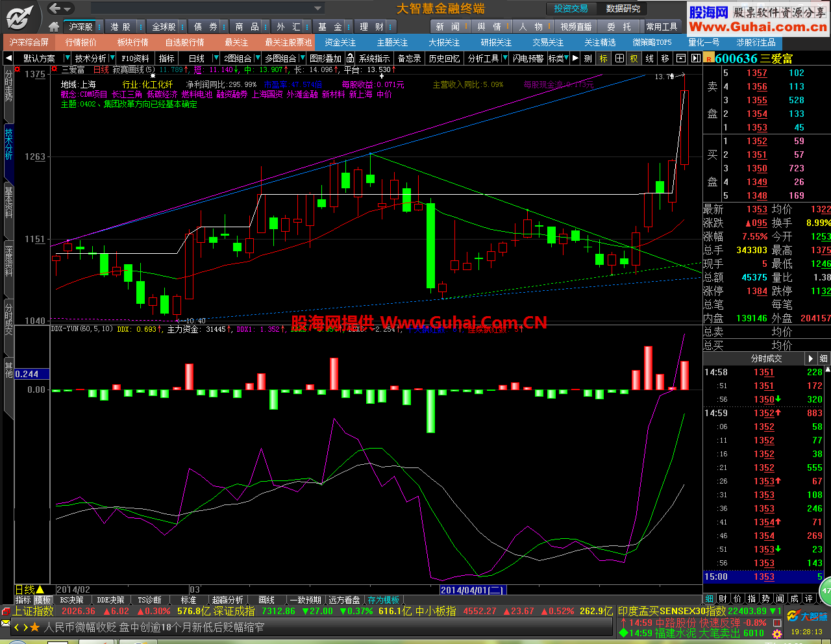
Task: Click the 测 toolbar icon
Action: pyautogui.click(x=588, y=58)
